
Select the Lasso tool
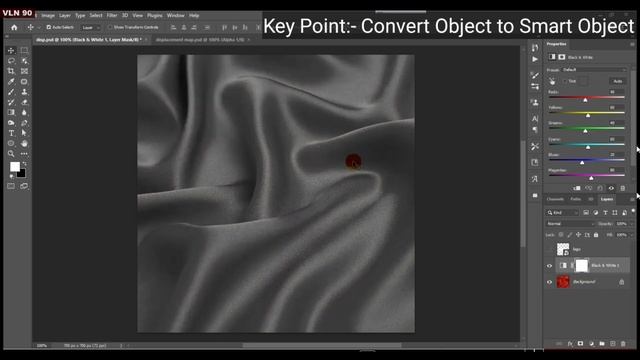tap(11, 61)
